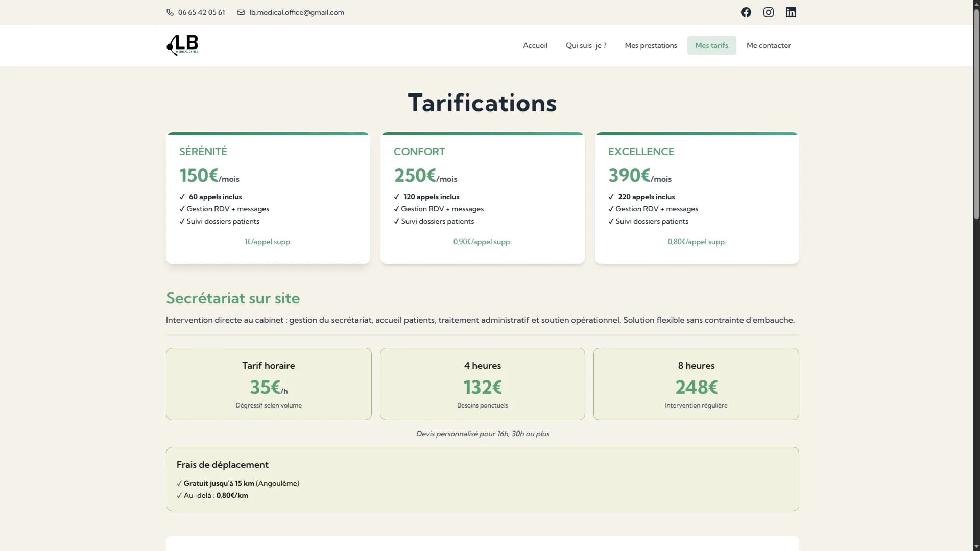Click the page vertical scrollbar thumb

(x=976, y=113)
